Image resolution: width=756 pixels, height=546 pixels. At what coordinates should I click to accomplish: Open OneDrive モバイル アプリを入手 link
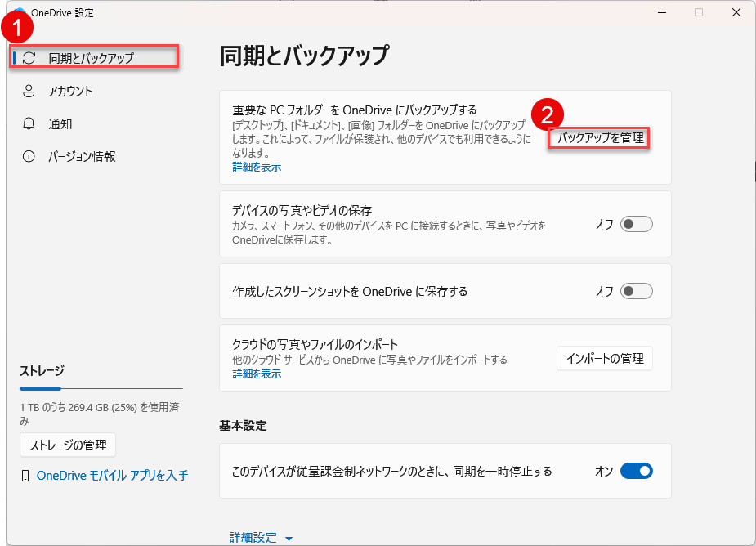click(x=113, y=475)
